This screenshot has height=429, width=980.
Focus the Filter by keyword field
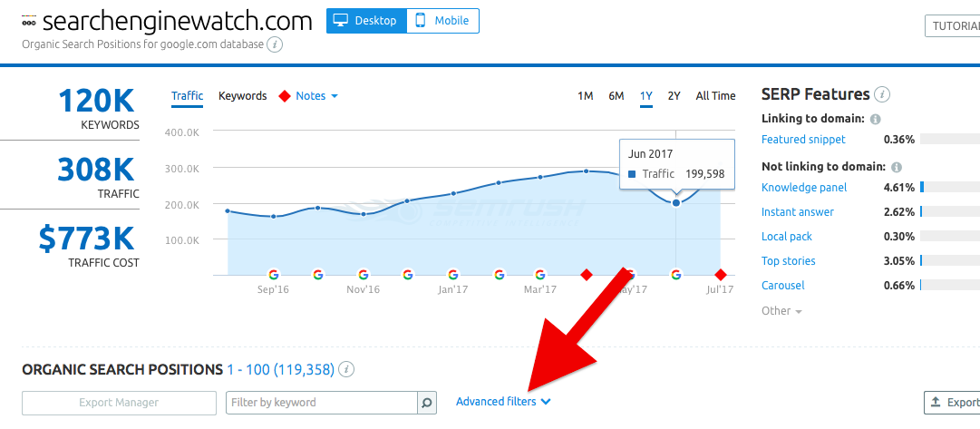pyautogui.click(x=321, y=403)
